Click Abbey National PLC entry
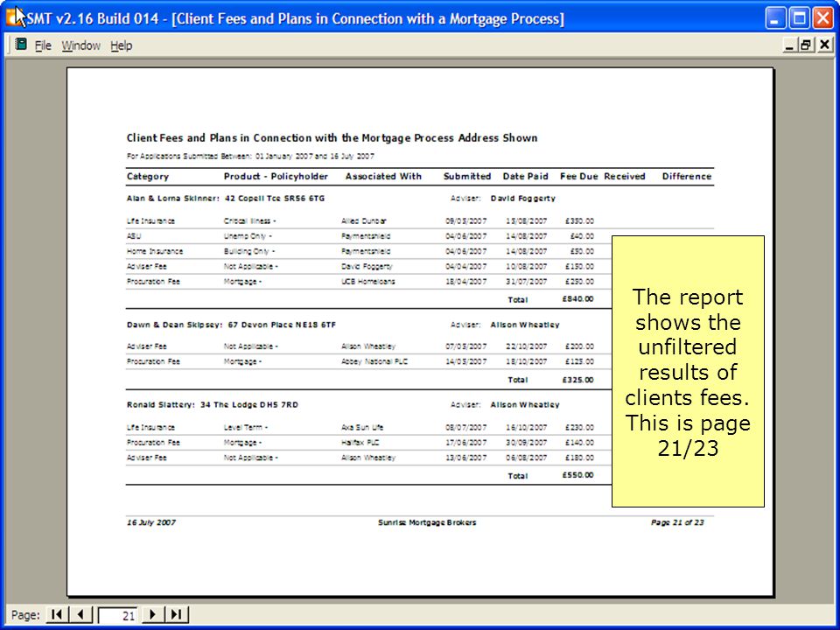This screenshot has width=840, height=630. tap(374, 361)
